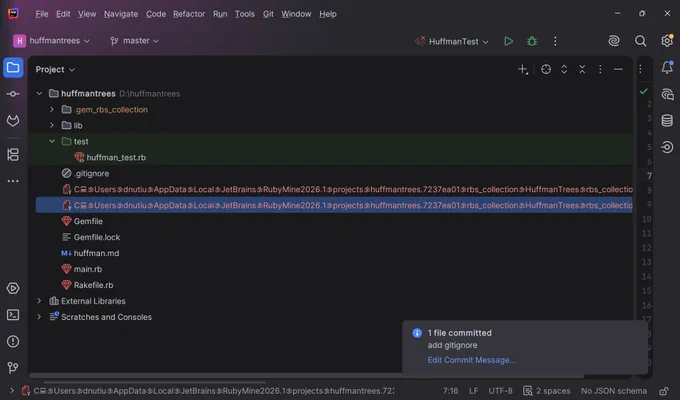Image resolution: width=680 pixels, height=400 pixels.
Task: Click No JSON schema status widget
Action: click(614, 391)
